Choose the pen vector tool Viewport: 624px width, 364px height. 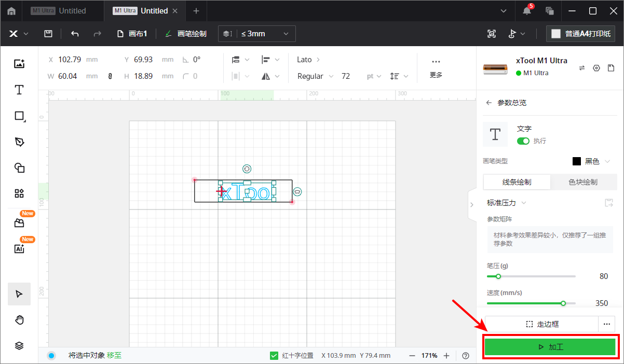pos(19,142)
